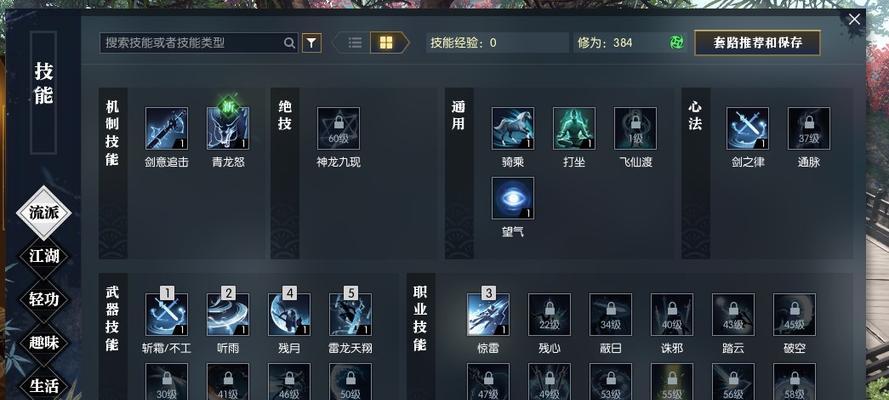Select the 剑意追击 skill icon
Image resolution: width=889 pixels, height=400 pixels.
coord(166,129)
